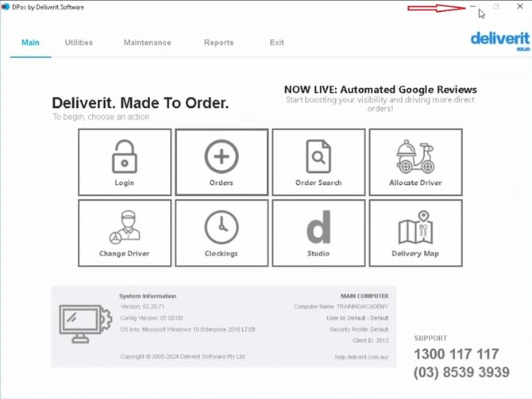
Task: Close the DPos window
Action: pos(520,6)
